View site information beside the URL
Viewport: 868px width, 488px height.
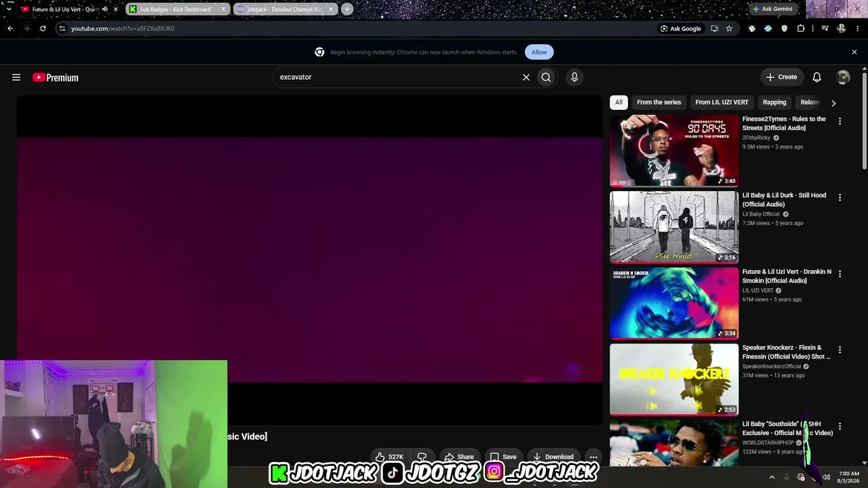pos(62,28)
